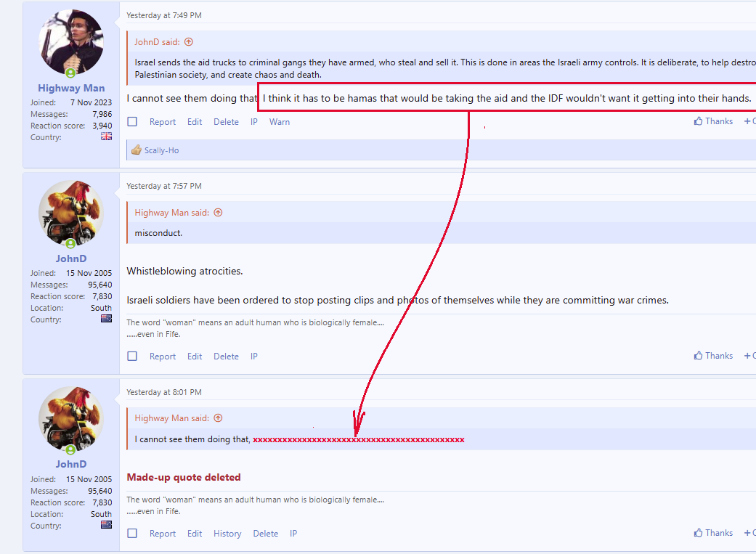Jump to JohnD's quoted post via arrow icon
The width and height of the screenshot is (756, 554).
(189, 42)
